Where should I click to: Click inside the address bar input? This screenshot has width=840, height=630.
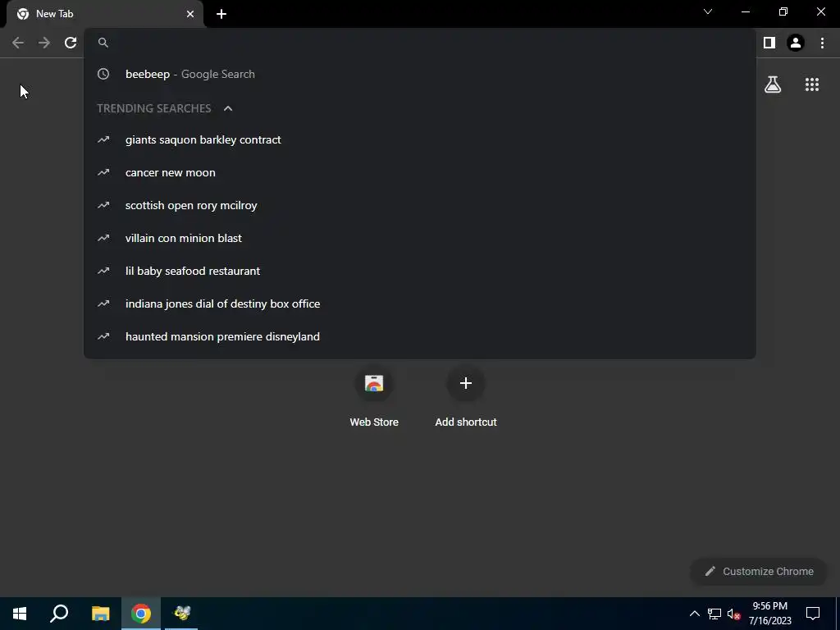coord(428,43)
